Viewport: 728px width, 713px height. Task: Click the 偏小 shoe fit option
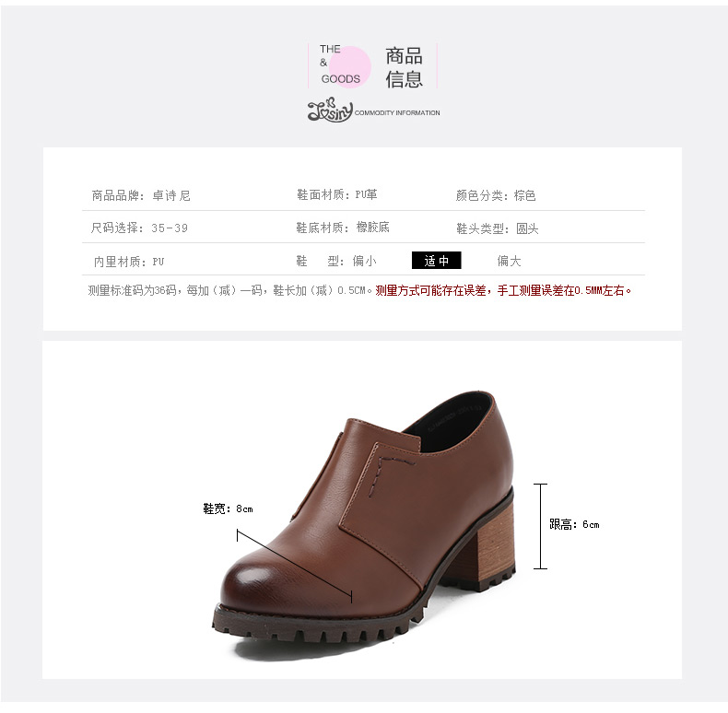click(365, 261)
